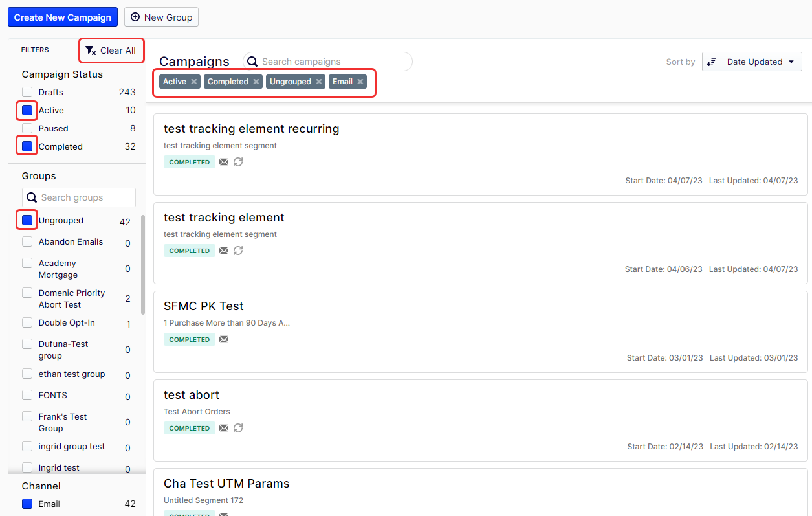Remove the Completed filter chip
This screenshot has width=812, height=516.
coord(256,82)
